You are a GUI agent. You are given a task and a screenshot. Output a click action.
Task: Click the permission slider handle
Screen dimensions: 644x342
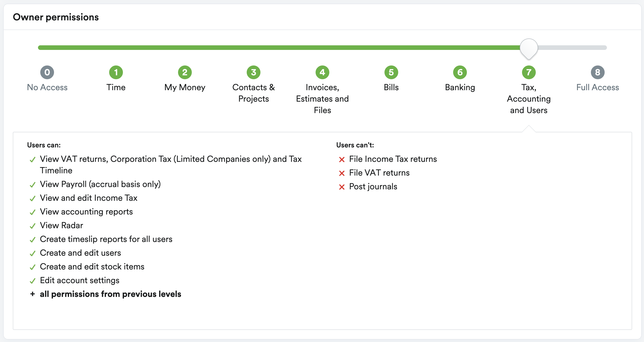(529, 49)
